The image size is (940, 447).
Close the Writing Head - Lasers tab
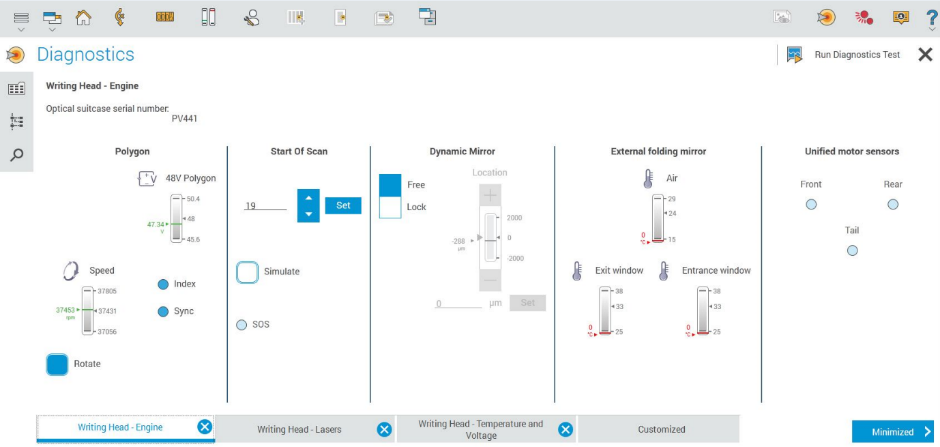(x=384, y=430)
